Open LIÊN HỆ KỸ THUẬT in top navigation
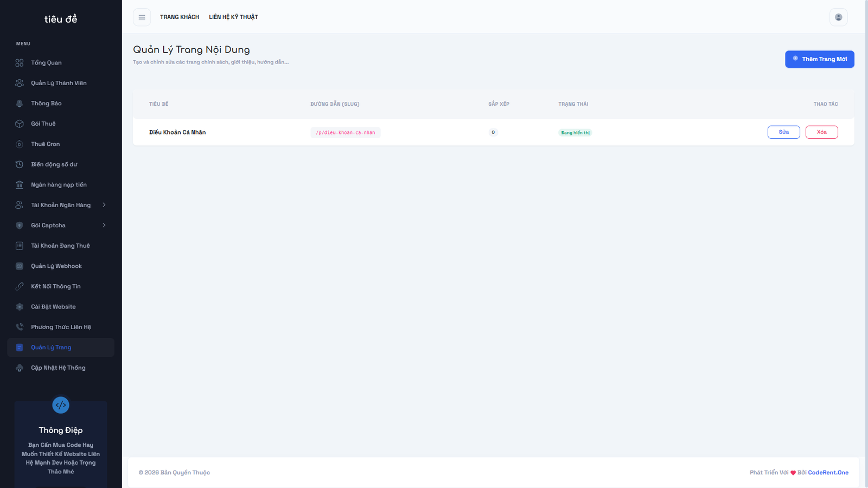Viewport: 868px width, 488px height. 233,17
